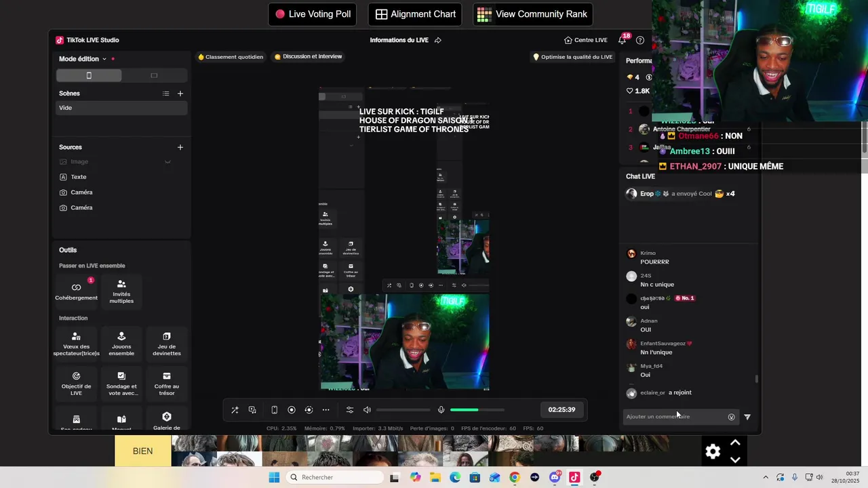Click the Classement quotidien tag

[x=231, y=57]
